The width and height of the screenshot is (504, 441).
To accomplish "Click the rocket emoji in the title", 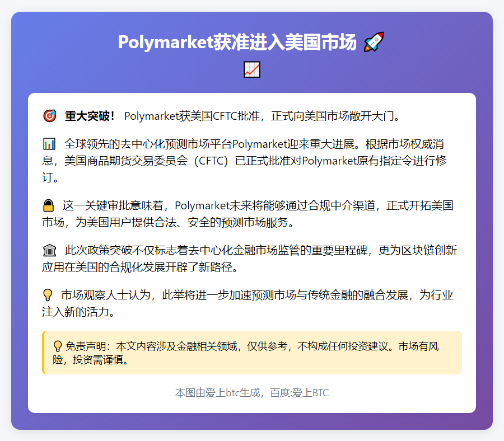I will point(372,41).
